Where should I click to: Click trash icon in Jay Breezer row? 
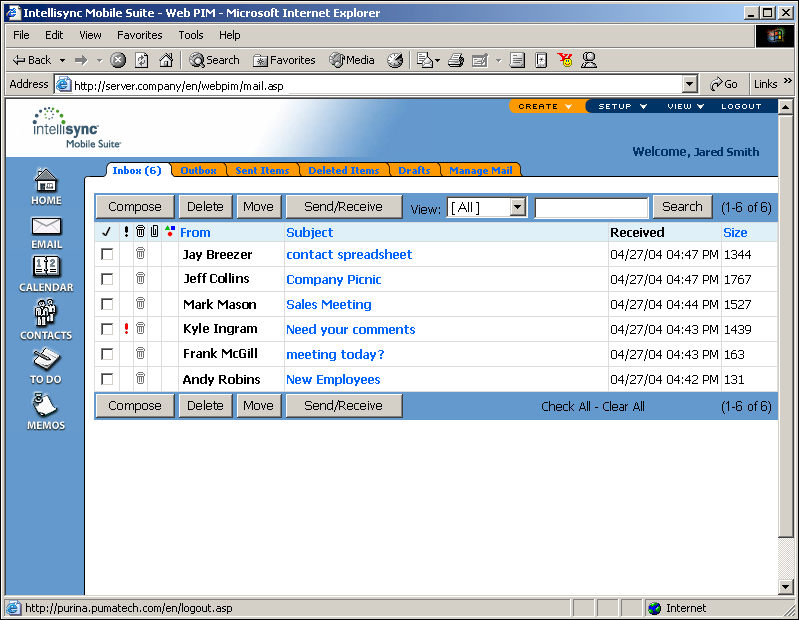pyautogui.click(x=141, y=253)
